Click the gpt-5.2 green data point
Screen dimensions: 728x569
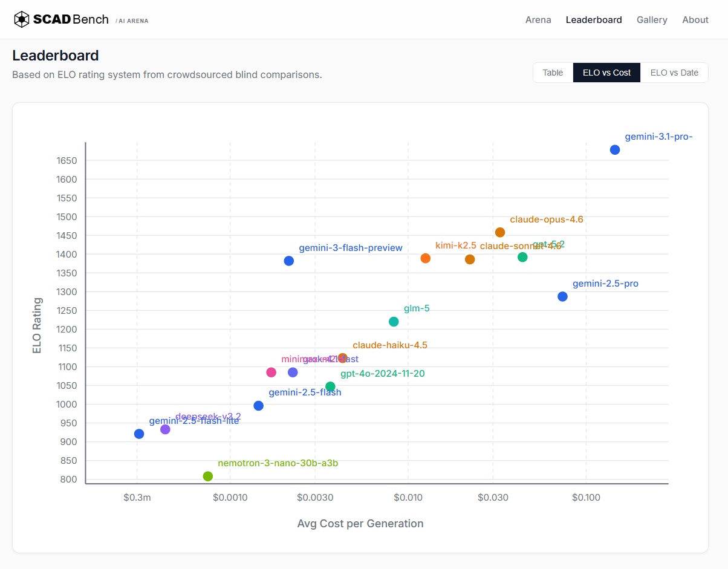click(522, 258)
